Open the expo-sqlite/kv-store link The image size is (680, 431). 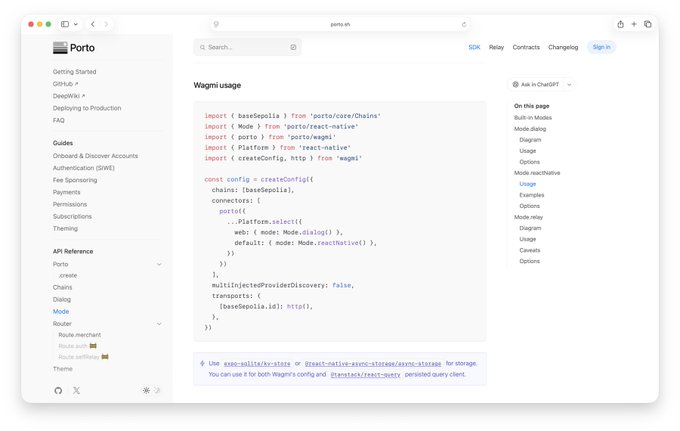pos(256,363)
